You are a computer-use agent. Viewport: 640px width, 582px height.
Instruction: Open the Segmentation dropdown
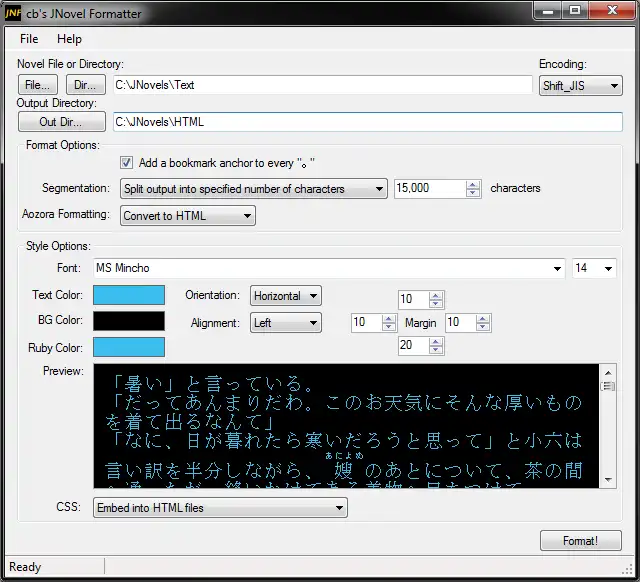point(253,189)
